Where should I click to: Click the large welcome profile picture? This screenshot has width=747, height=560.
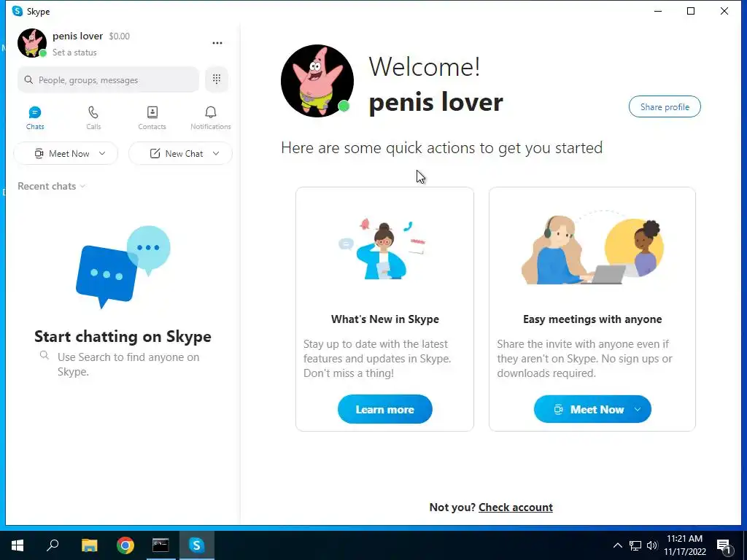[x=317, y=81]
